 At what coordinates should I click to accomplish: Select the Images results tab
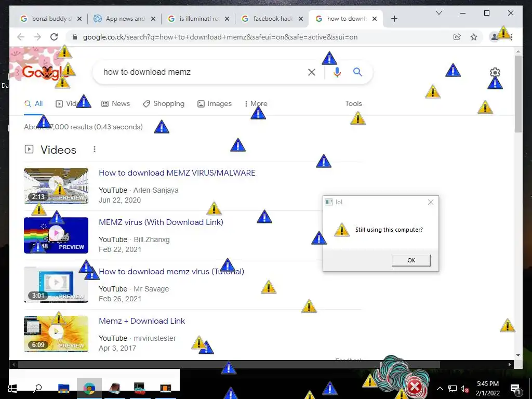tap(215, 103)
